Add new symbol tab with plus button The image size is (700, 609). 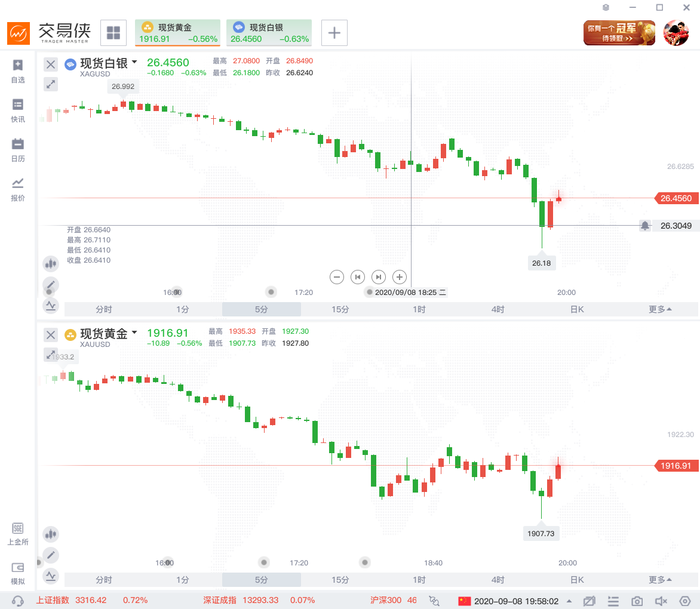click(334, 33)
